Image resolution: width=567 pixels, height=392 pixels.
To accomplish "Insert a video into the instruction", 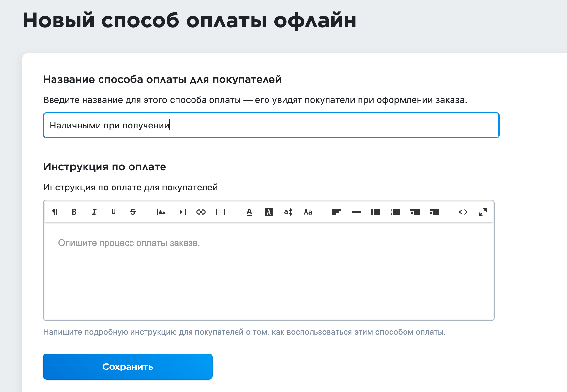I will coord(181,212).
